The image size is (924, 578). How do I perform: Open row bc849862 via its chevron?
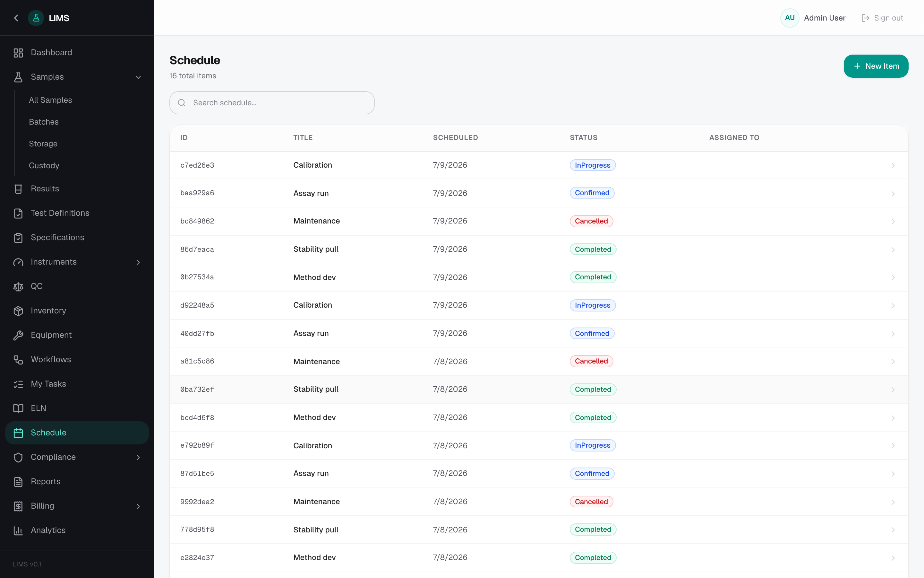click(893, 222)
